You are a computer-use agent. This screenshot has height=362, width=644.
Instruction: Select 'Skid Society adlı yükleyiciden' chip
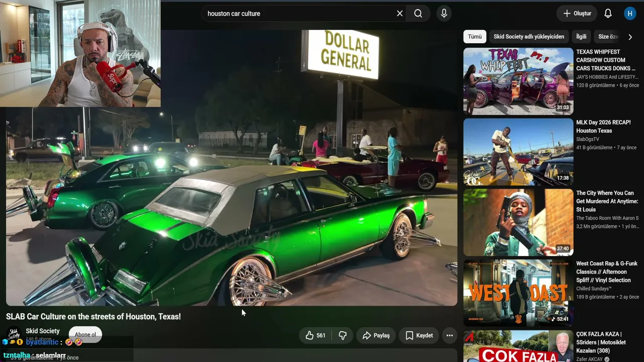[529, 37]
